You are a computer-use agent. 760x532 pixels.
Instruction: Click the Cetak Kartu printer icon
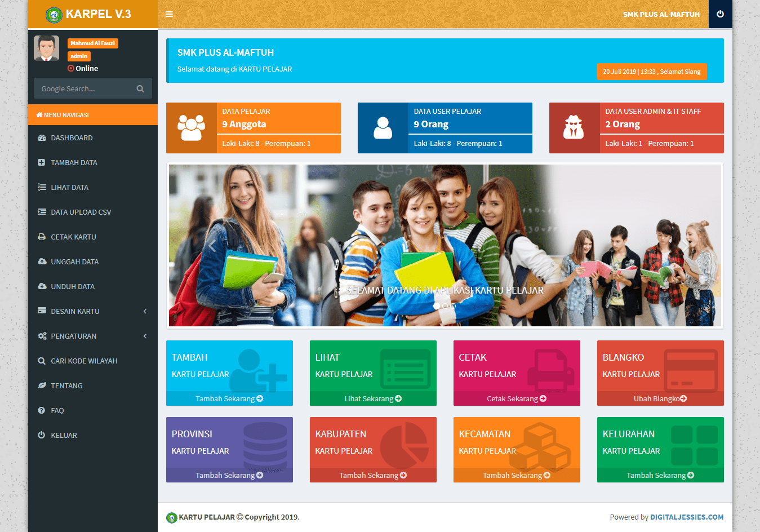pyautogui.click(x=42, y=237)
